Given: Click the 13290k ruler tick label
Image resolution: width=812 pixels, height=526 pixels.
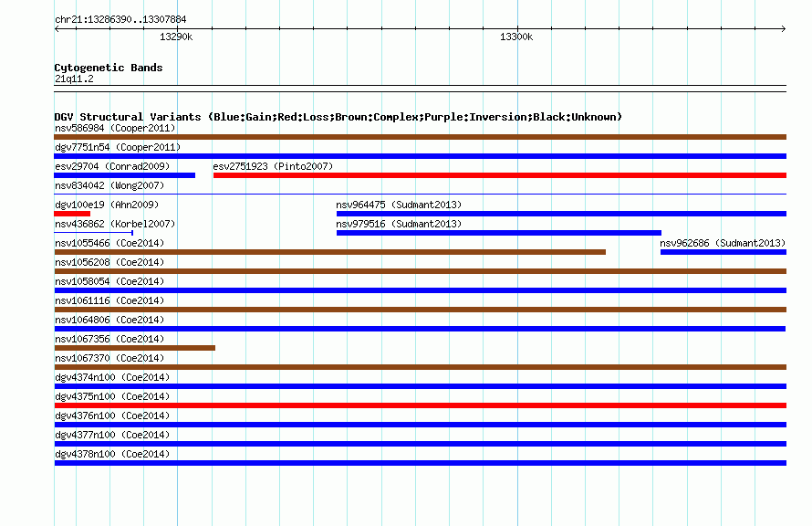Looking at the screenshot, I should (176, 37).
